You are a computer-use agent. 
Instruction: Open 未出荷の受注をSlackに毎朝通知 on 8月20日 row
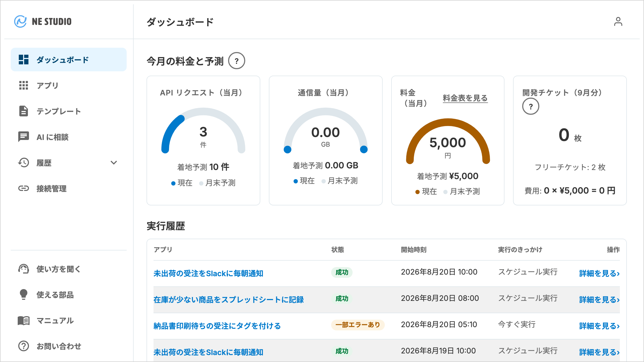tap(208, 273)
